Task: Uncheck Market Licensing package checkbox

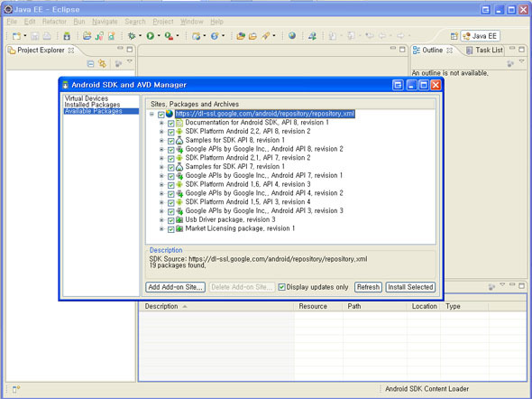Action: 171,229
